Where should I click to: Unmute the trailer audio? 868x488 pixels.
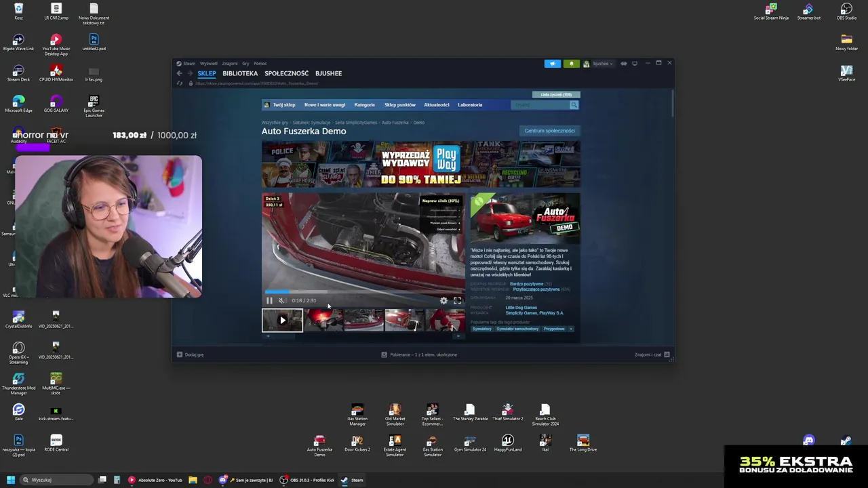(x=282, y=300)
